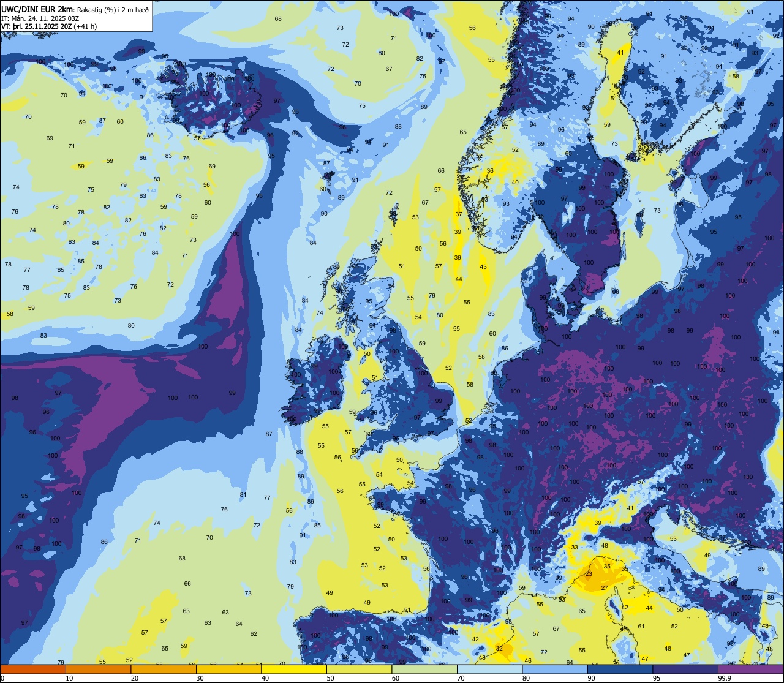Click the 'Rakastig (%) í 2 m hæð' label
Screen dimensions: 784x683
coord(113,9)
